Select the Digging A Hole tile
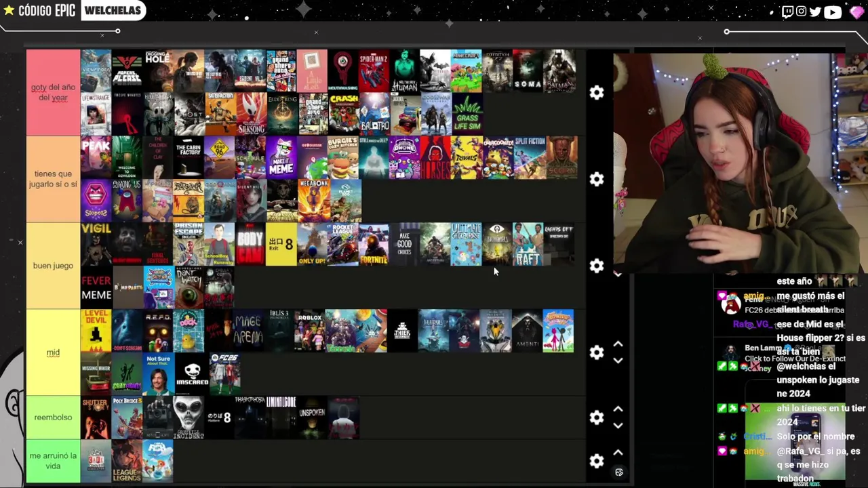 click(158, 70)
